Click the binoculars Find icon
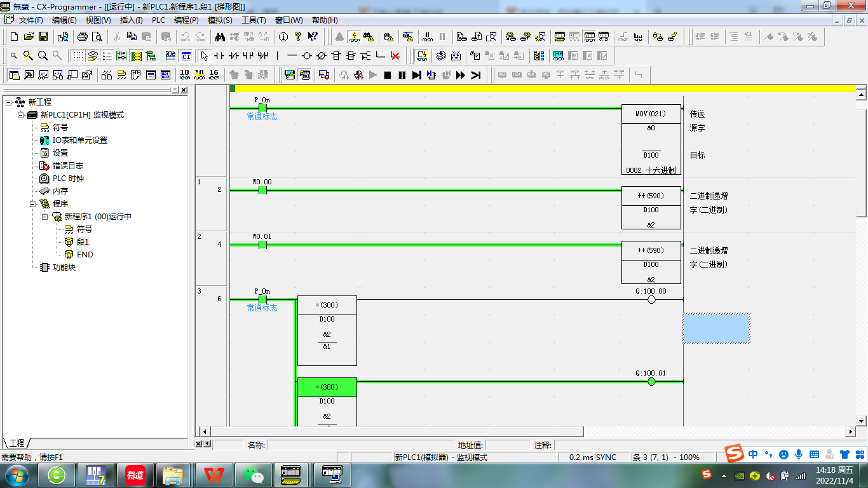868x488 pixels. (x=220, y=36)
